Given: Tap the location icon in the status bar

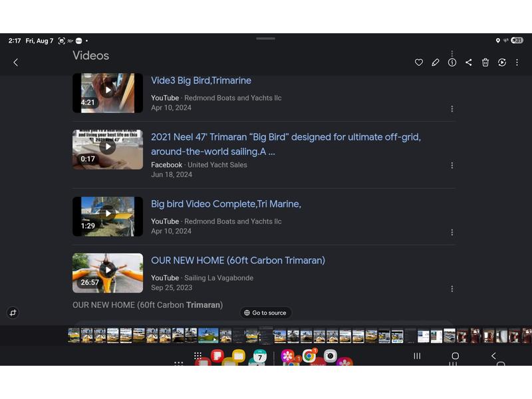Looking at the screenshot, I should (x=497, y=41).
